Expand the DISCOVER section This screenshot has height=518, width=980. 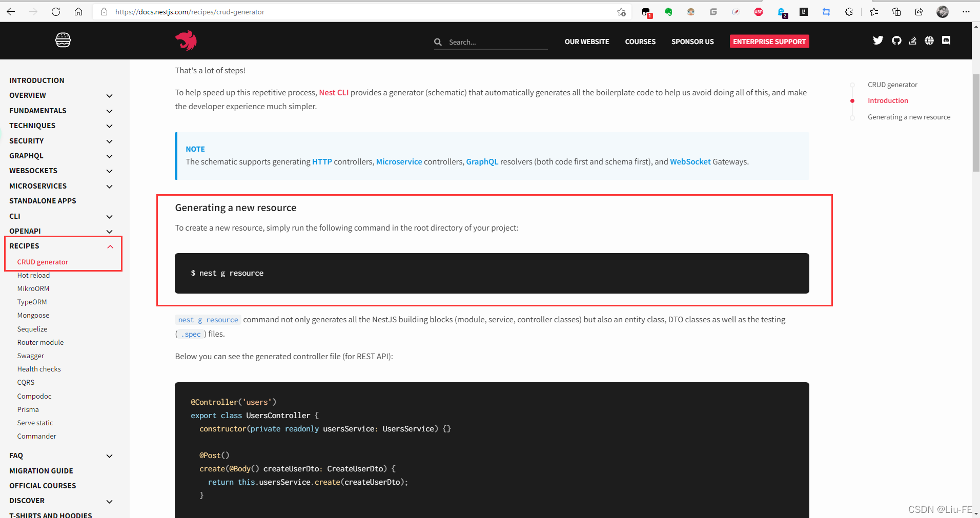tap(109, 501)
